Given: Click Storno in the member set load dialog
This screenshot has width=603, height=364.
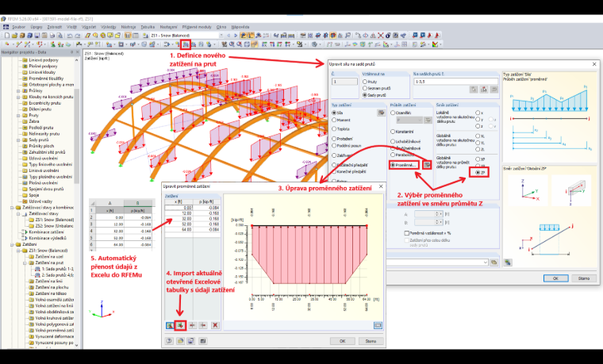Looking at the screenshot, I should (x=584, y=278).
